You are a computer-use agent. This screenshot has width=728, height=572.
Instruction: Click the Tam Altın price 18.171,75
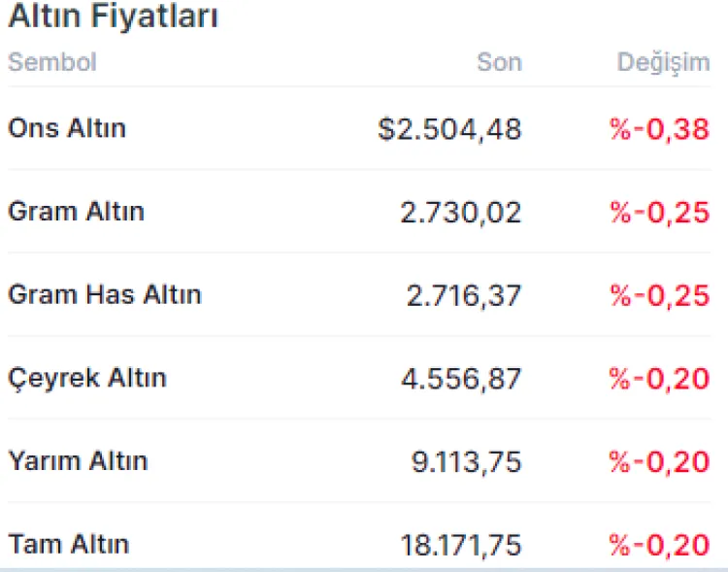(x=460, y=545)
